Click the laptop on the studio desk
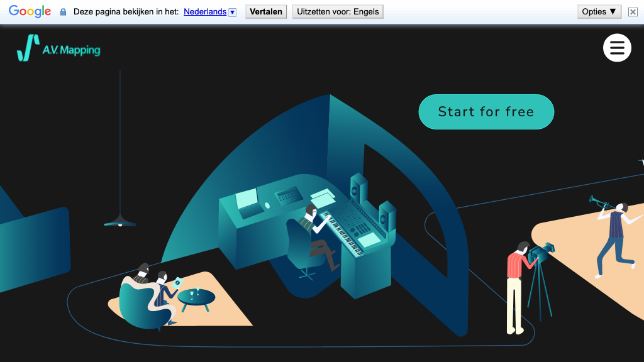This screenshot has height=362, width=644. 247,200
